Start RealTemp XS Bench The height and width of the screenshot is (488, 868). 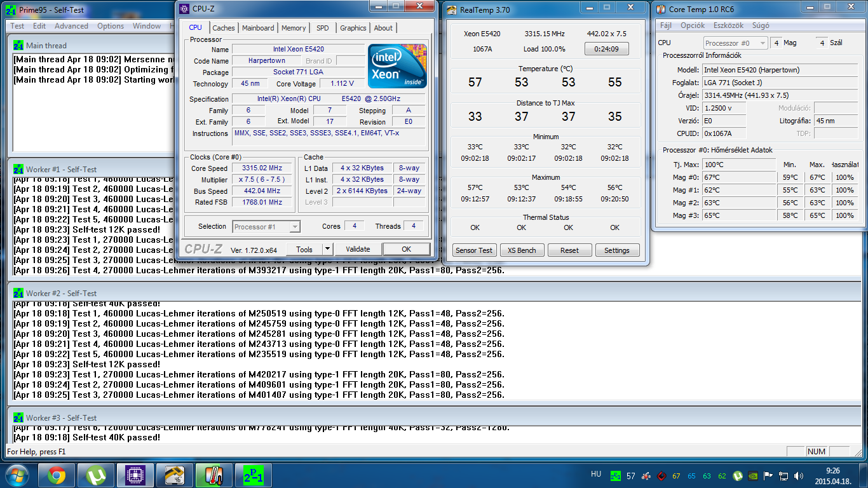(x=522, y=250)
